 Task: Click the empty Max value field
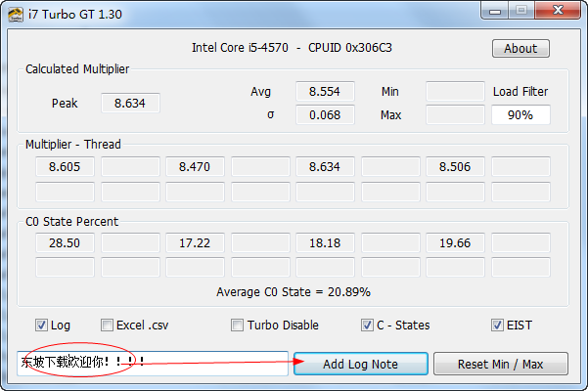[455, 115]
